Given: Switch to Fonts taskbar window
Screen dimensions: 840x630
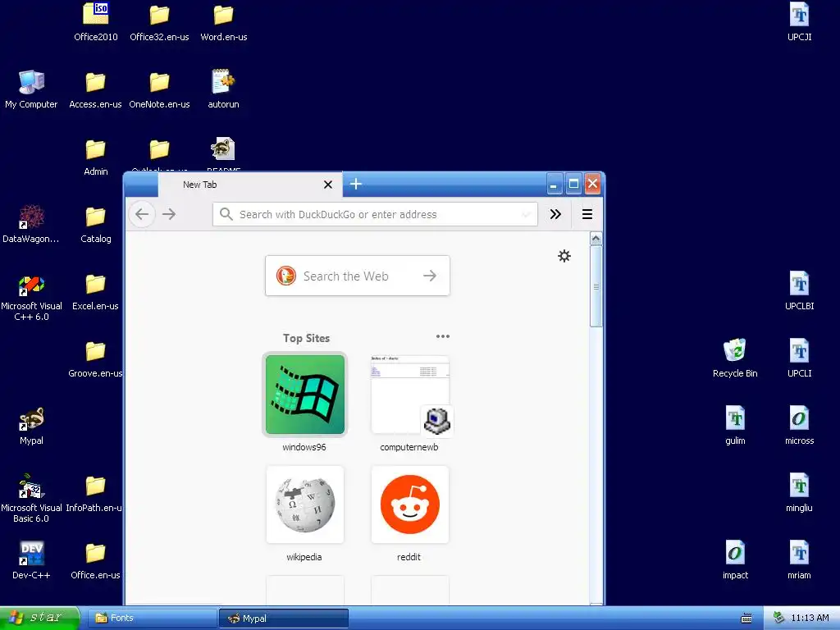Looking at the screenshot, I should pyautogui.click(x=152, y=619).
